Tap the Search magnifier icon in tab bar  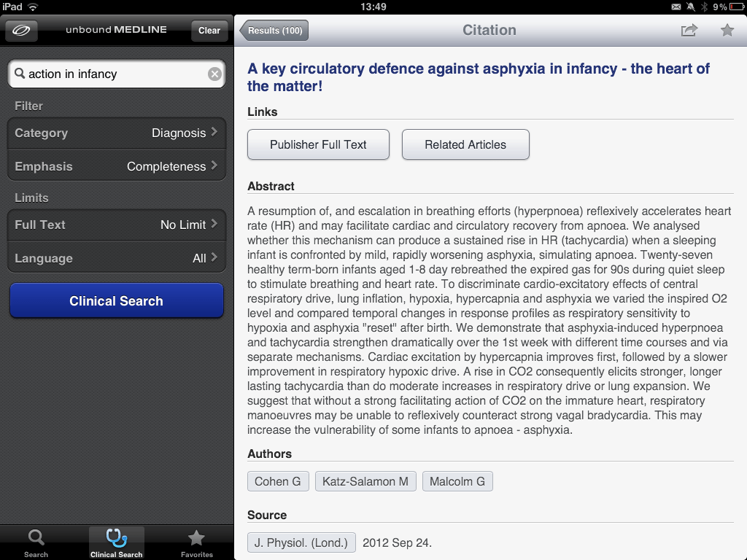[x=34, y=538]
